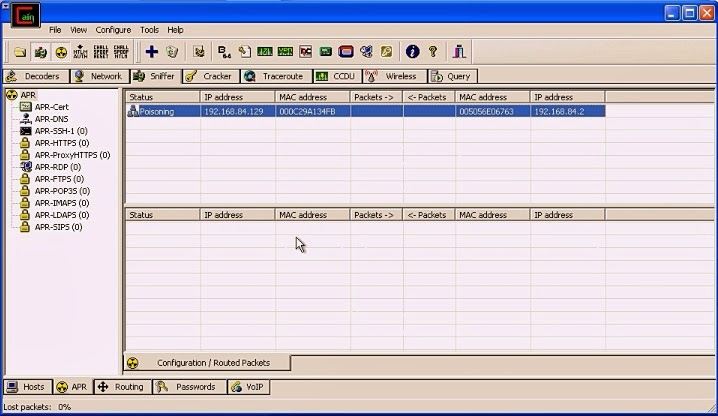Open the Traceroute tab

pyautogui.click(x=277, y=77)
